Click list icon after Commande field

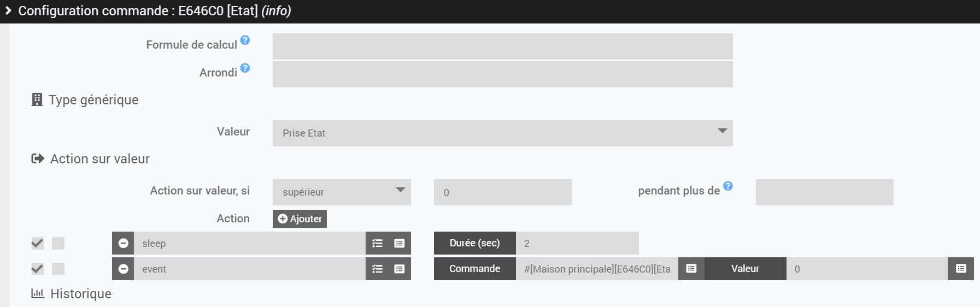[x=691, y=269]
